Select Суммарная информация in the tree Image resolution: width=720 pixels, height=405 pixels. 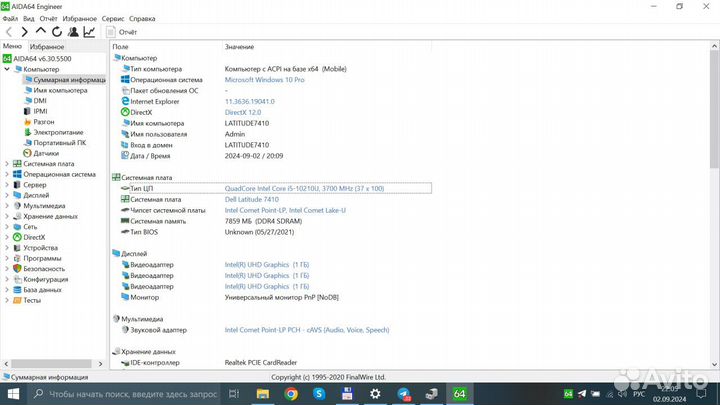(65, 80)
